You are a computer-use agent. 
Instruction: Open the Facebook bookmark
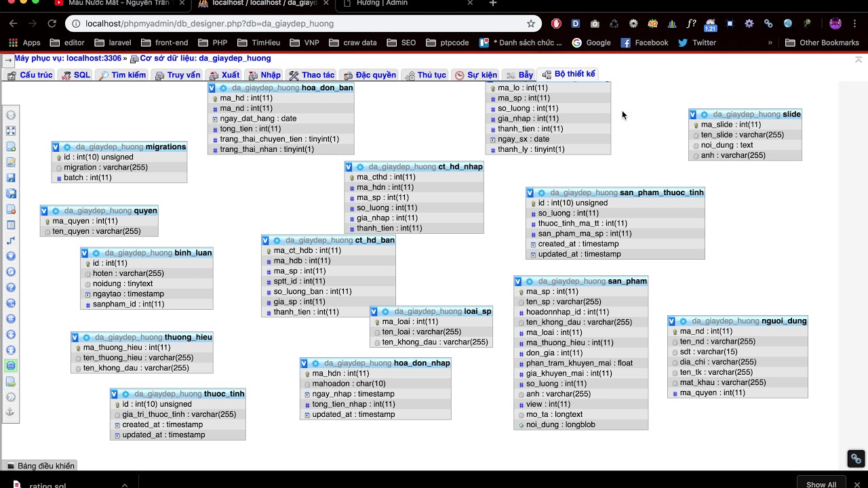[644, 42]
